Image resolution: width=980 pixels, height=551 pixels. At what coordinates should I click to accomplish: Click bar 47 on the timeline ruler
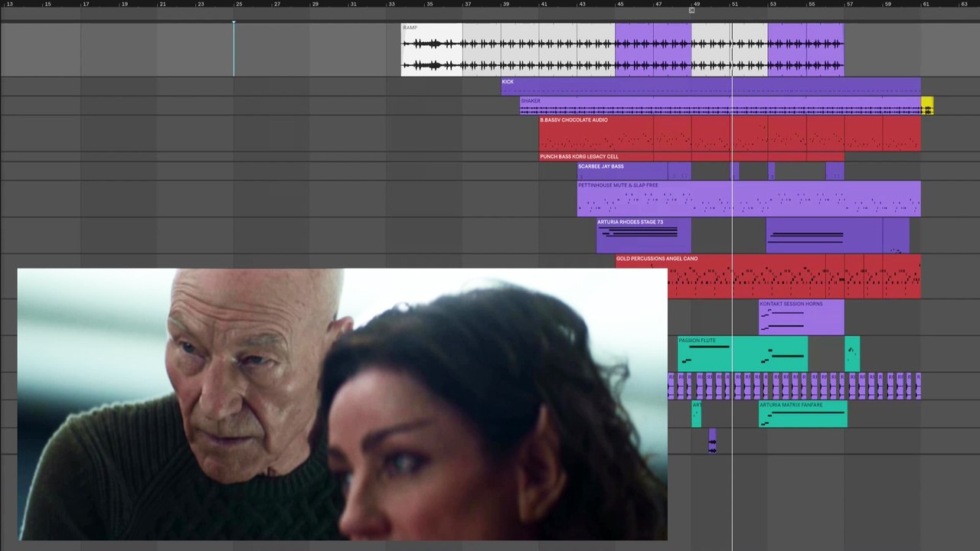click(x=658, y=5)
